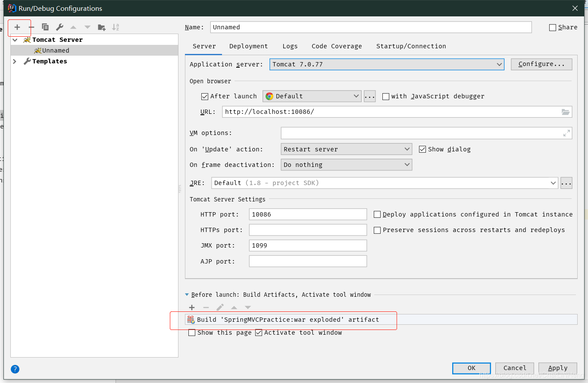Enable Deploy applications configured in Tomcat instance
The image size is (588, 383).
tap(377, 214)
